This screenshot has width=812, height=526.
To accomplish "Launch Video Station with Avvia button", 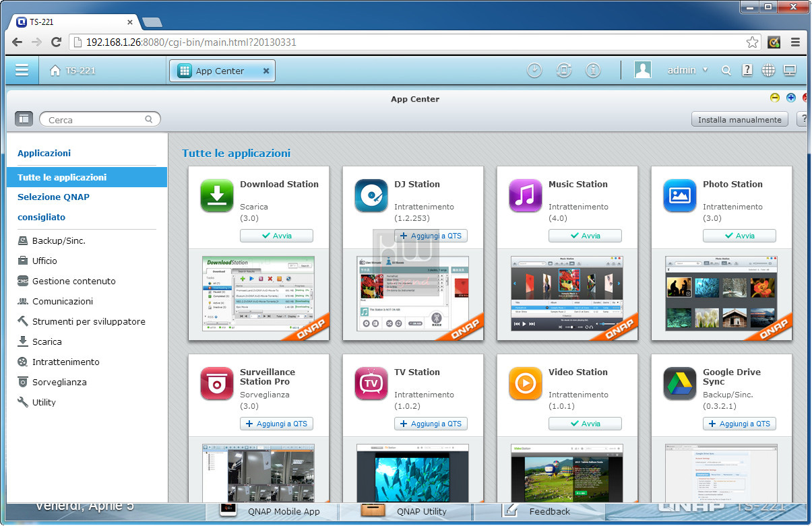I will click(585, 424).
